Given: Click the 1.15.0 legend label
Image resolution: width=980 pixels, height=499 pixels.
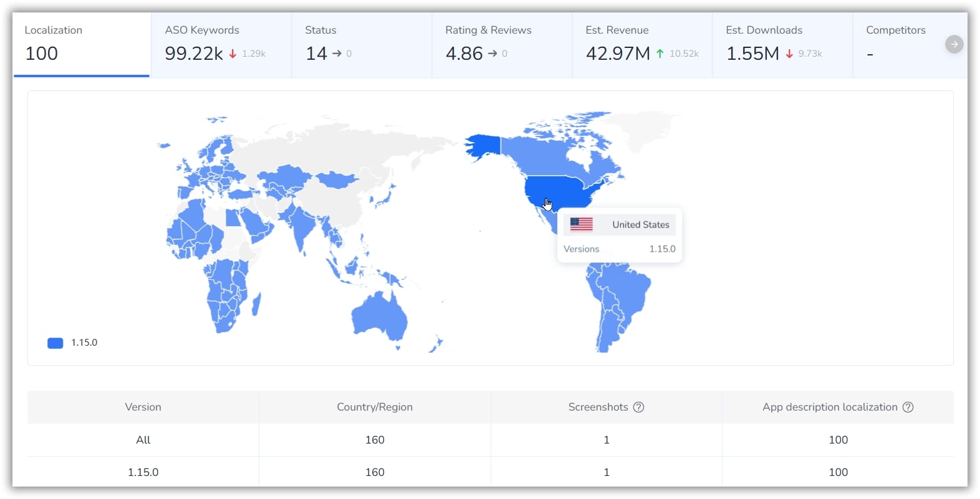Looking at the screenshot, I should click(84, 343).
